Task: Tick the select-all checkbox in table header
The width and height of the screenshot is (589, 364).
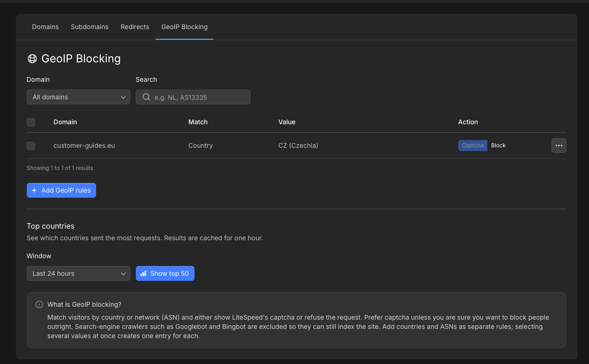Action: [31, 122]
